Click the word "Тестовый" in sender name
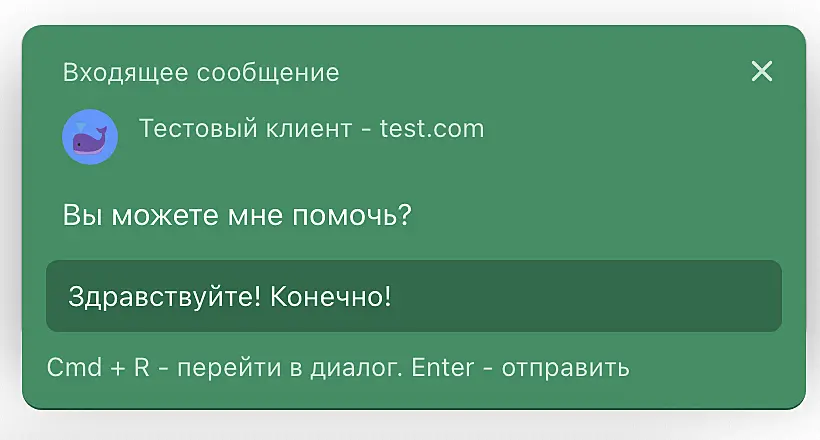This screenshot has width=820, height=440. [x=191, y=129]
